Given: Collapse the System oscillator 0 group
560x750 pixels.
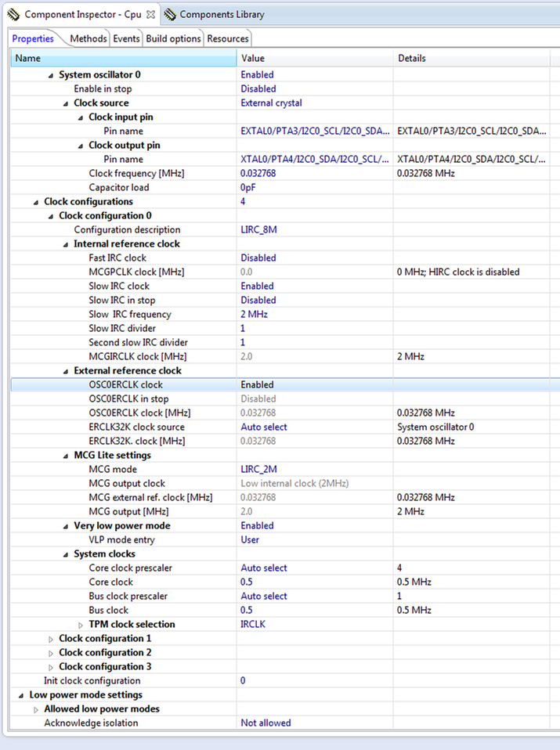Looking at the screenshot, I should click(x=51, y=76).
